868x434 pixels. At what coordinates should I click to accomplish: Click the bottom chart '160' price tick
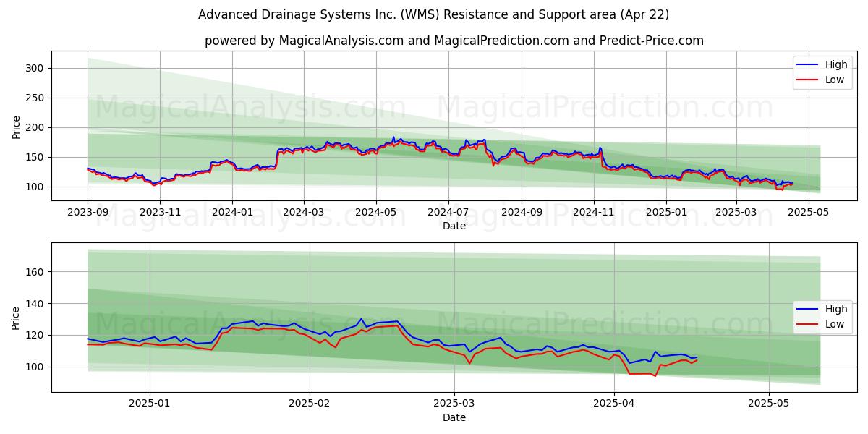(x=36, y=272)
